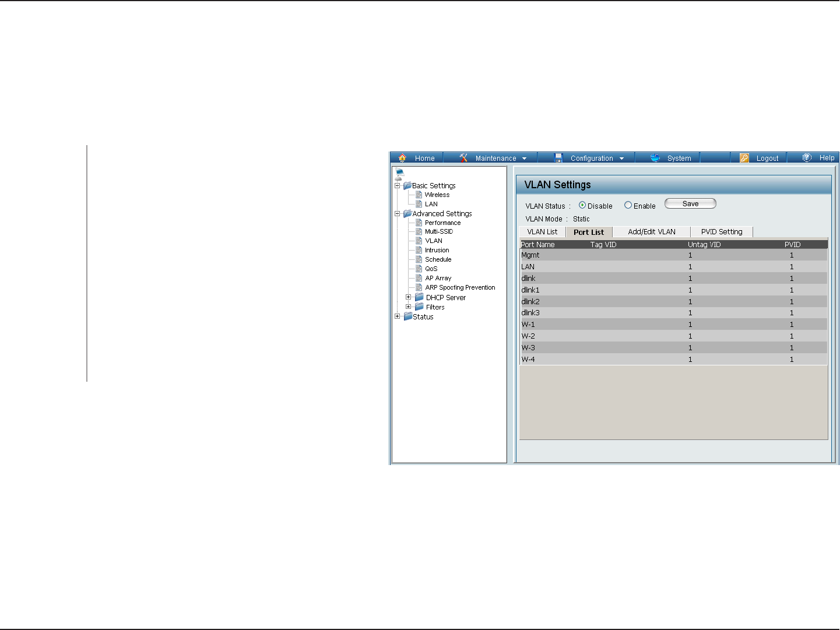Click the Static VLAN Mode value
Viewport: 840px width, 630px height.
pyautogui.click(x=581, y=219)
